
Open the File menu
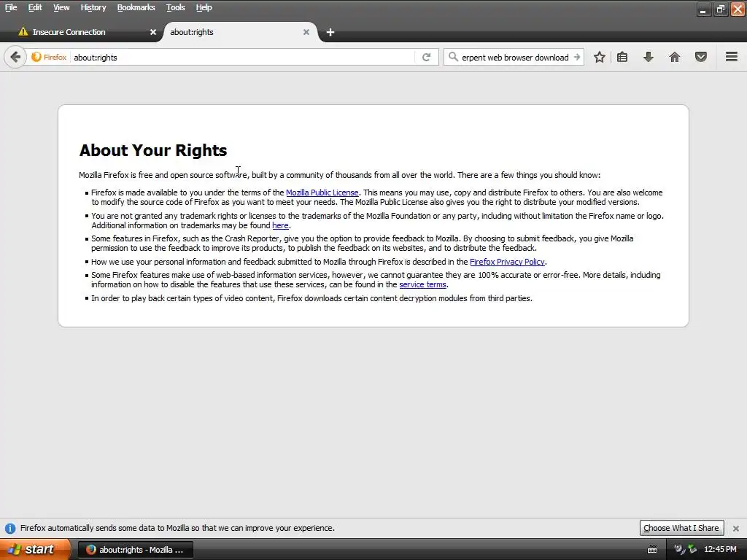(x=11, y=7)
